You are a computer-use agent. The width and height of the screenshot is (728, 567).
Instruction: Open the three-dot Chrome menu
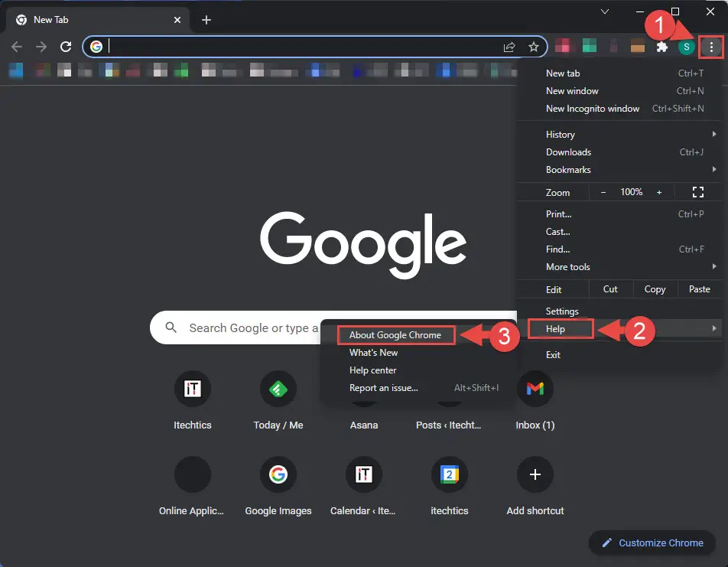[711, 47]
